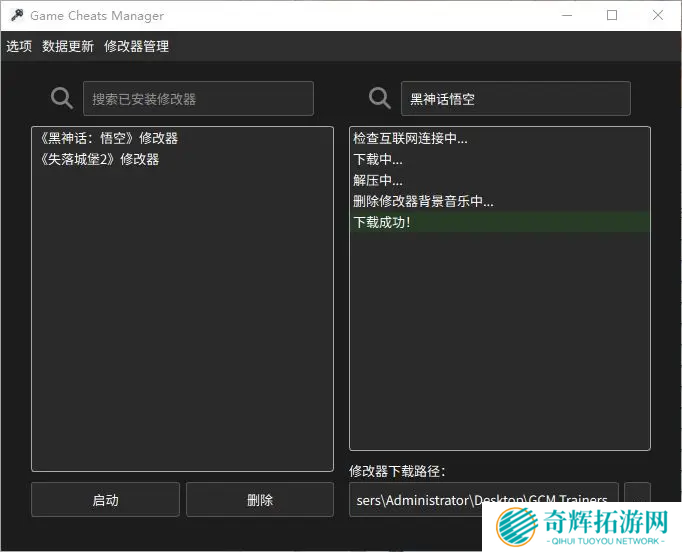Select 《失落城堡2》修改器 in installed list
The image size is (682, 552).
[98, 159]
